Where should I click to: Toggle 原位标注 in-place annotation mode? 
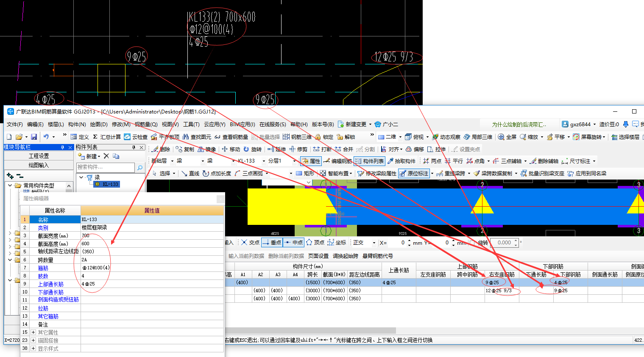414,173
